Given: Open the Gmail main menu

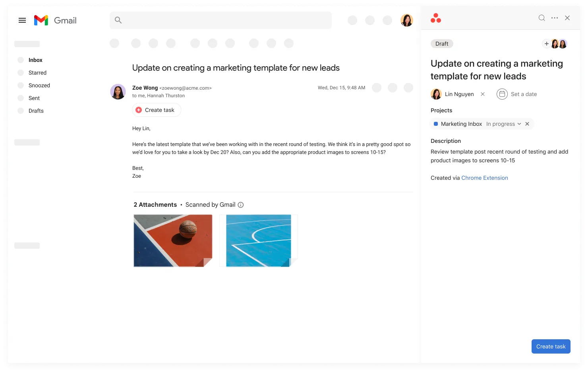Looking at the screenshot, I should click(x=22, y=20).
